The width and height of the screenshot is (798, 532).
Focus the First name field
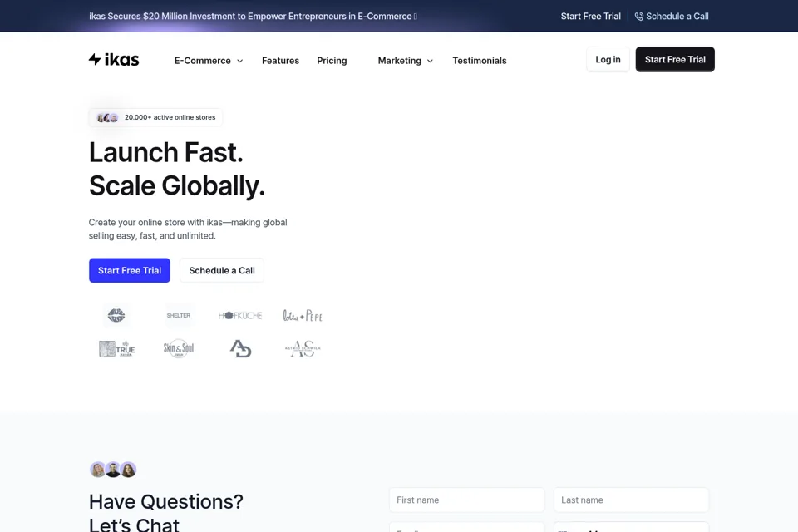coord(466,500)
